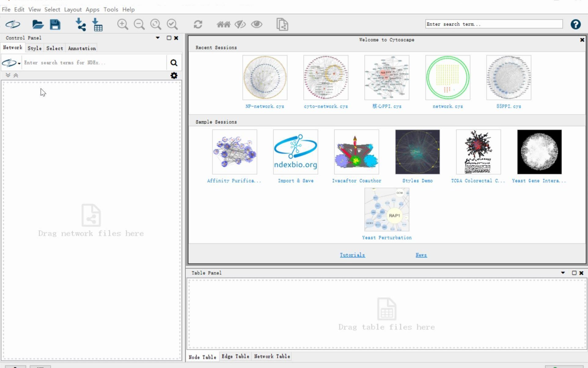Viewport: 588px width, 368px height.
Task: Zoom to selected region icon
Action: pyautogui.click(x=172, y=24)
